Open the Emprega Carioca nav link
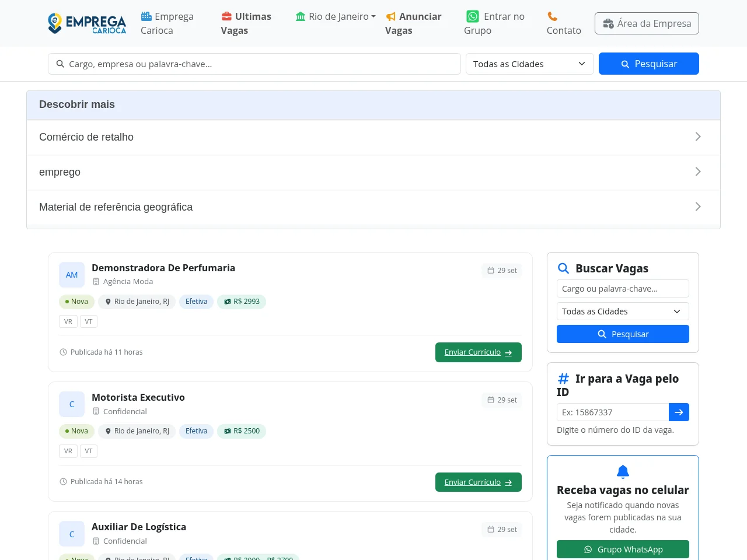The image size is (747, 560). [167, 23]
